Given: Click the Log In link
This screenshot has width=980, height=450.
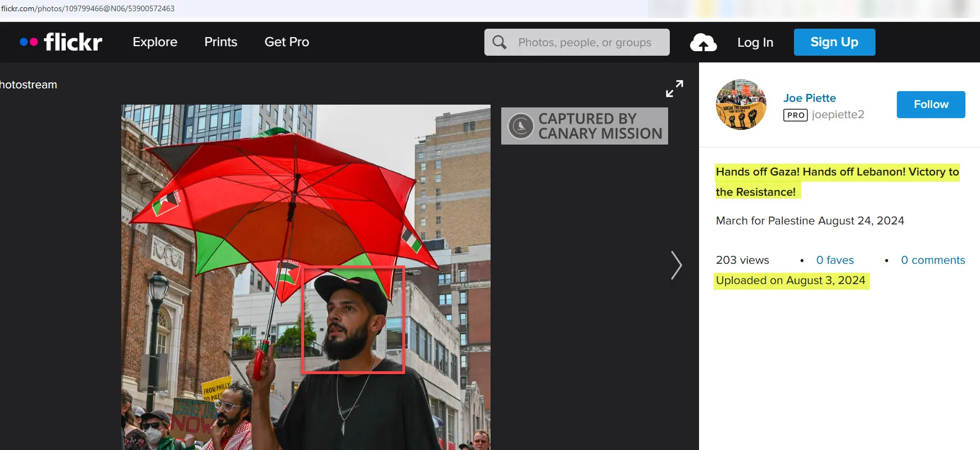Looking at the screenshot, I should (x=755, y=43).
